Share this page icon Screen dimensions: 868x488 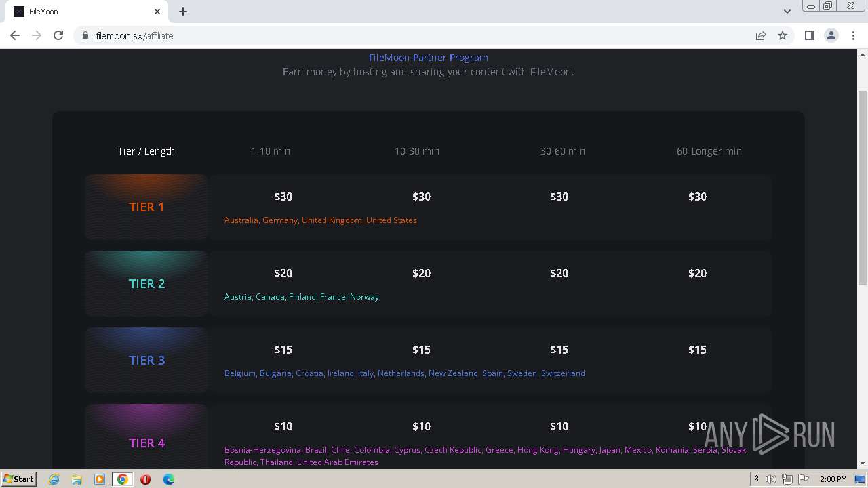point(761,35)
